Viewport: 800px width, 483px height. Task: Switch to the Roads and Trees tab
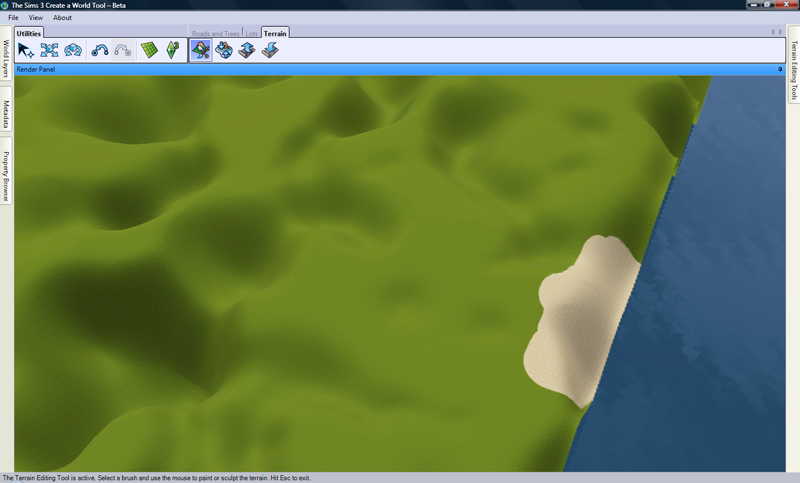tap(216, 34)
